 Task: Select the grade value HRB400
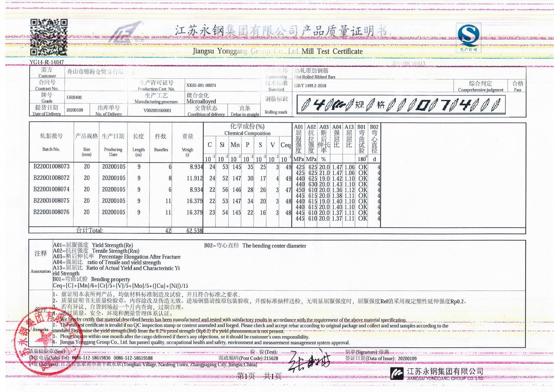[74, 97]
